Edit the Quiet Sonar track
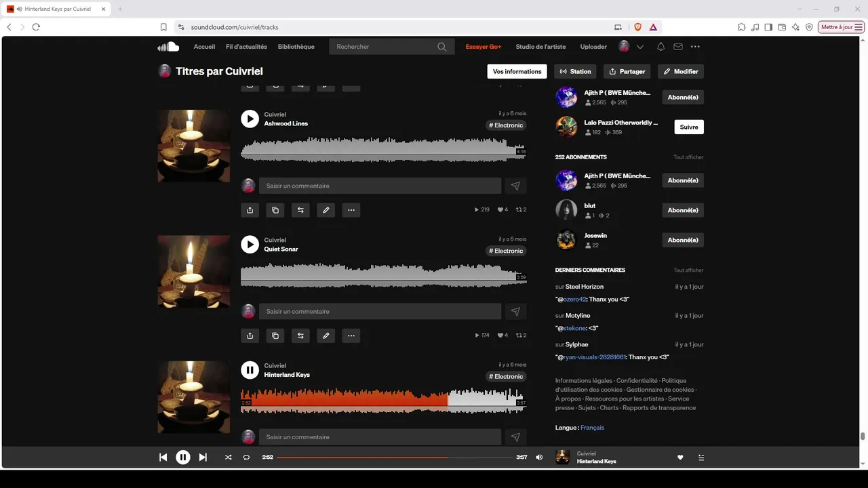The width and height of the screenshot is (868, 488). tap(326, 335)
